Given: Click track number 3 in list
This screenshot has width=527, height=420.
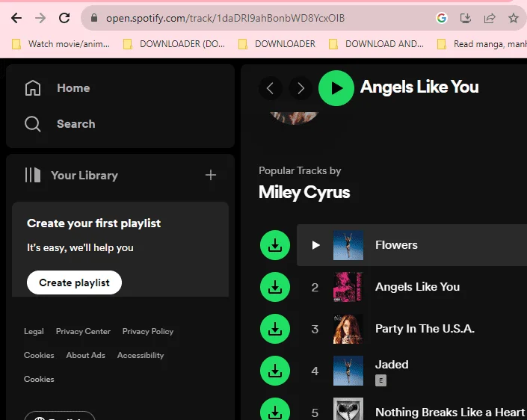Looking at the screenshot, I should pyautogui.click(x=315, y=329).
